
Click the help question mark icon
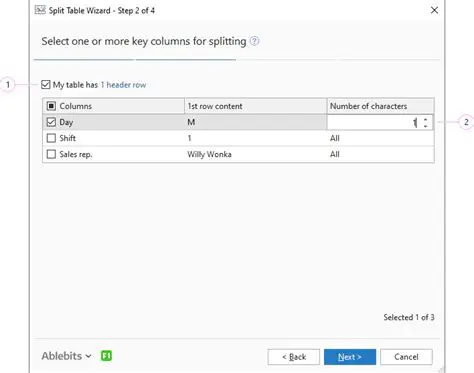[x=254, y=41]
